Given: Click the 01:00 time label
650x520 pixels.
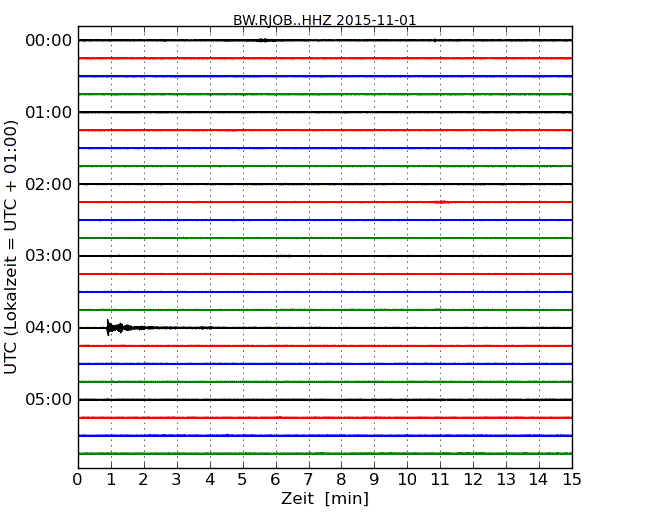Looking at the screenshot, I should coord(49,112).
